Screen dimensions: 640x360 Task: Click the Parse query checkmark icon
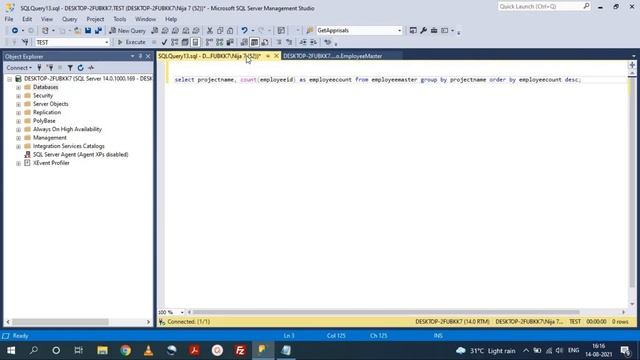(164, 42)
